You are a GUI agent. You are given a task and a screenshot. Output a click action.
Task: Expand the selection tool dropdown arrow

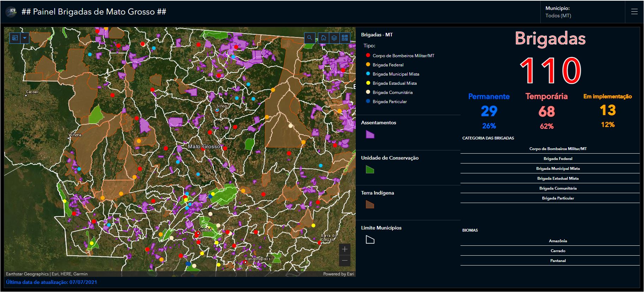(x=25, y=38)
